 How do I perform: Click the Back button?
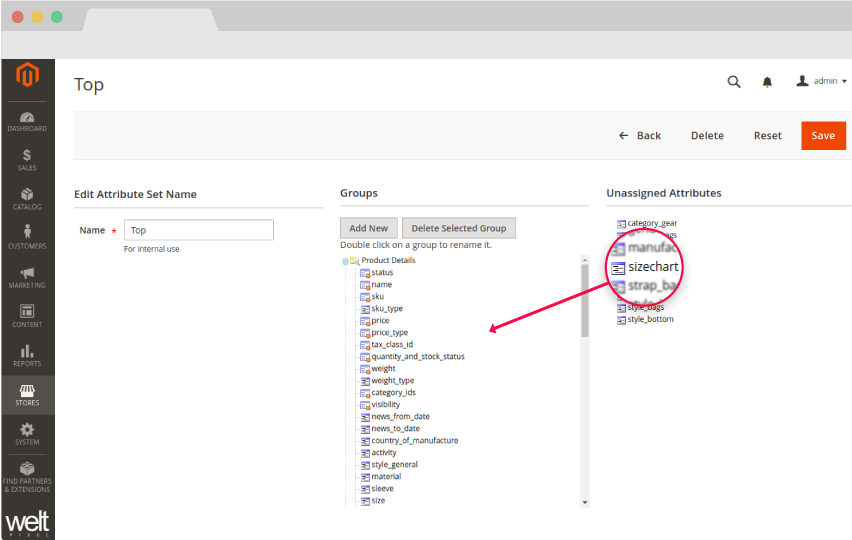tap(640, 136)
